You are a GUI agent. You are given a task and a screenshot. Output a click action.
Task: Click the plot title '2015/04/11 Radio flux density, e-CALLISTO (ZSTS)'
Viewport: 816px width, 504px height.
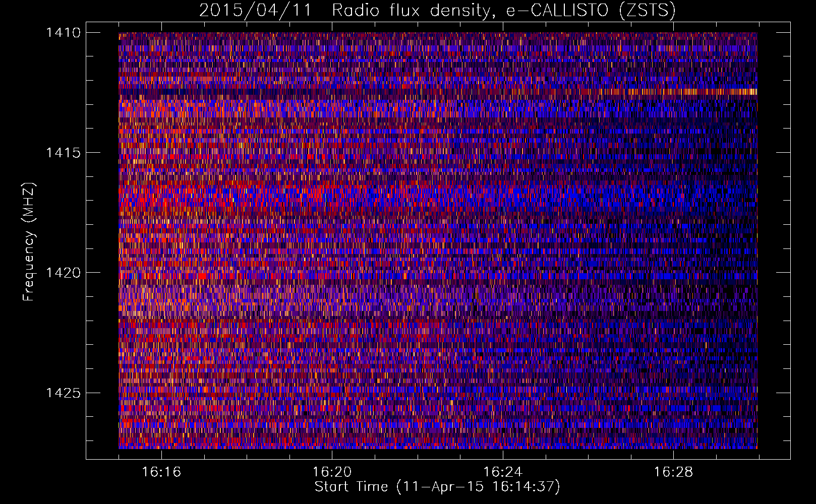point(437,11)
